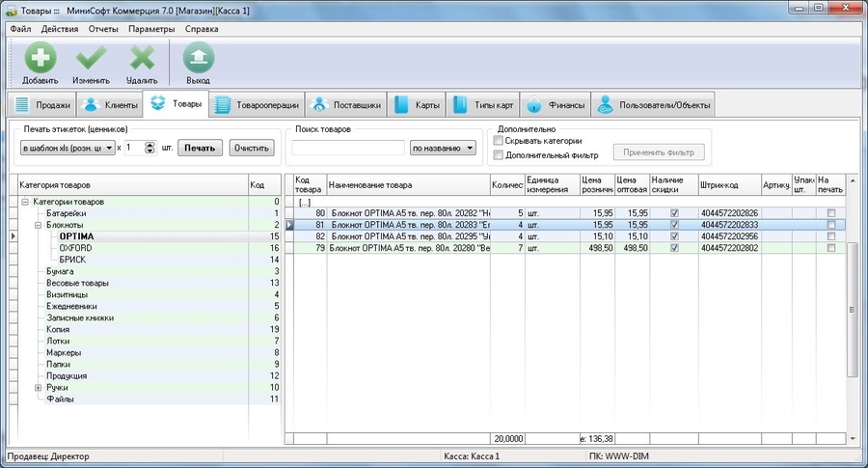Click the Удалить (Delete) X icon
This screenshot has height=468, width=868.
point(142,60)
